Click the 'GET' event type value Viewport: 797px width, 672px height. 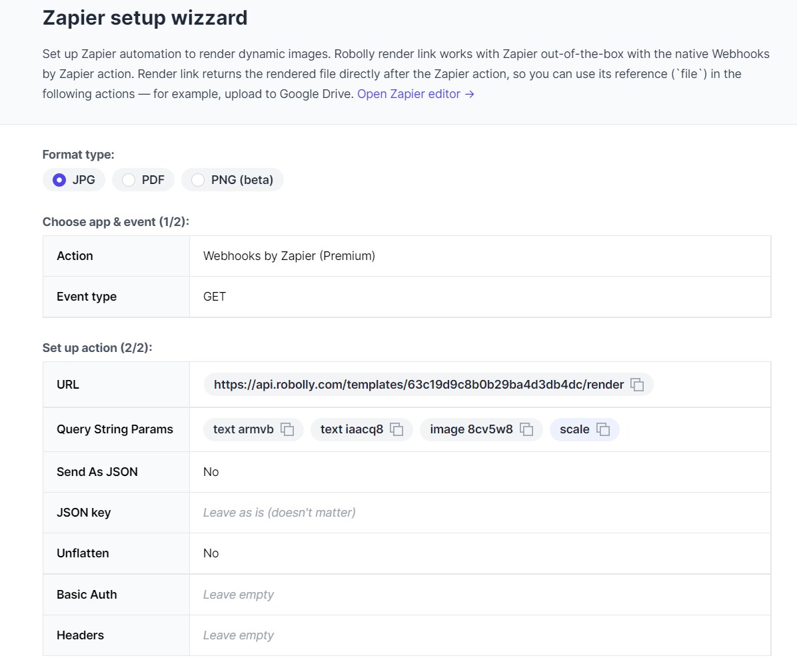215,297
